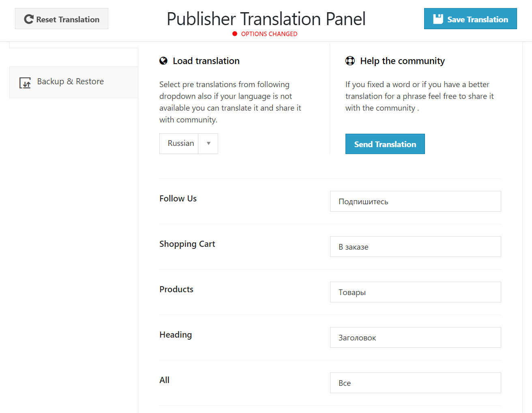
Task: Click the globe icon beside Load translation
Action: click(163, 61)
